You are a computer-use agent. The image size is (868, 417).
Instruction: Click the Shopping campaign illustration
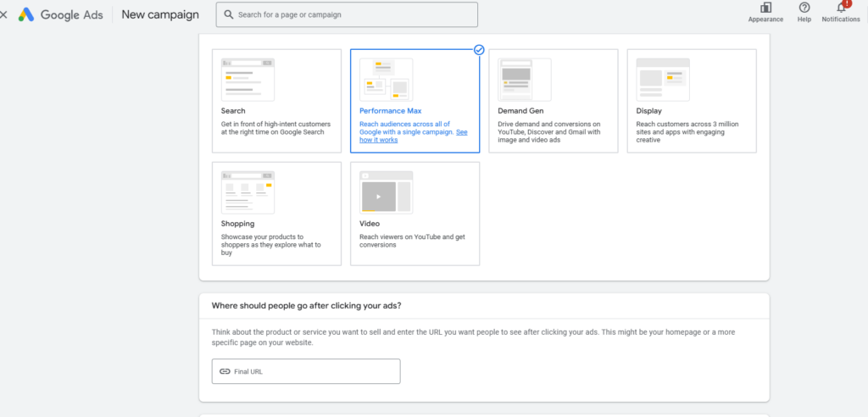click(x=248, y=192)
